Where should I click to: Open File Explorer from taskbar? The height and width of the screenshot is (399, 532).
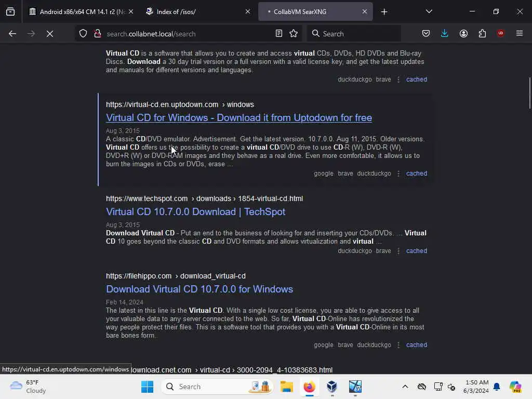point(286,387)
